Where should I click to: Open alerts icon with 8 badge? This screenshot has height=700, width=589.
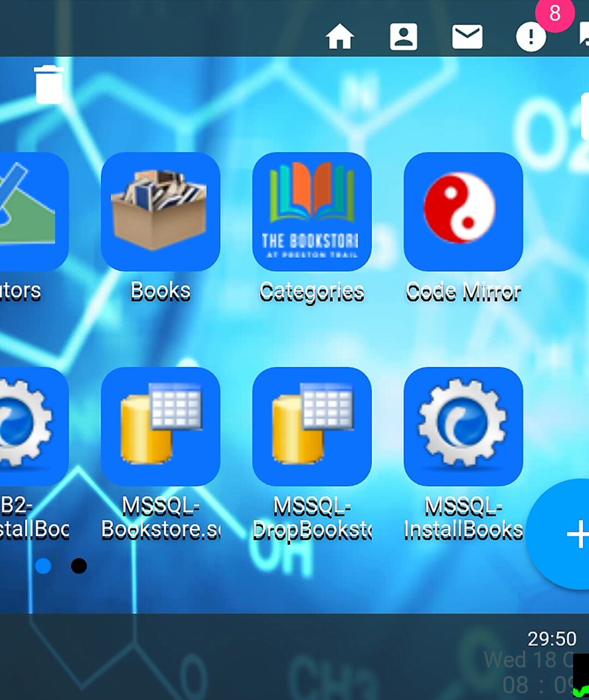coord(531,37)
